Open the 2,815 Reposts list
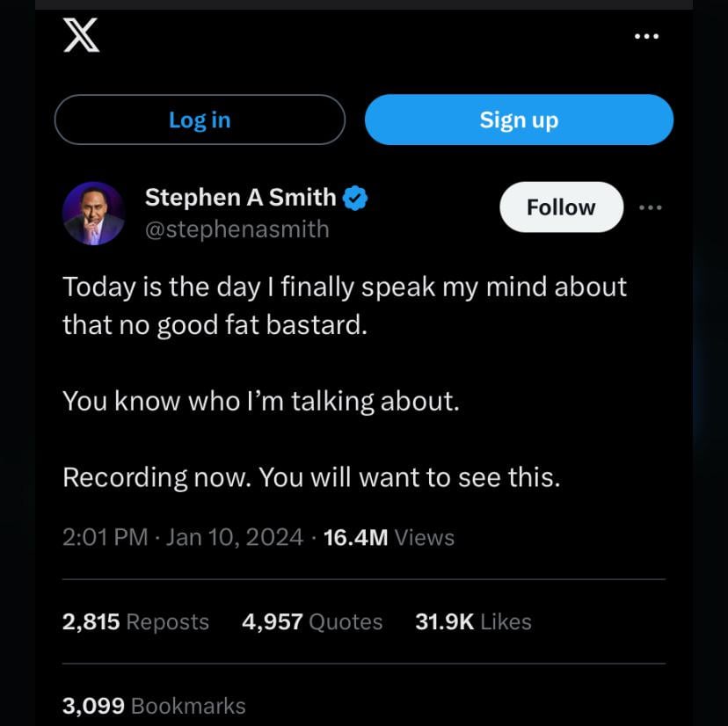The height and width of the screenshot is (726, 728). [x=135, y=621]
